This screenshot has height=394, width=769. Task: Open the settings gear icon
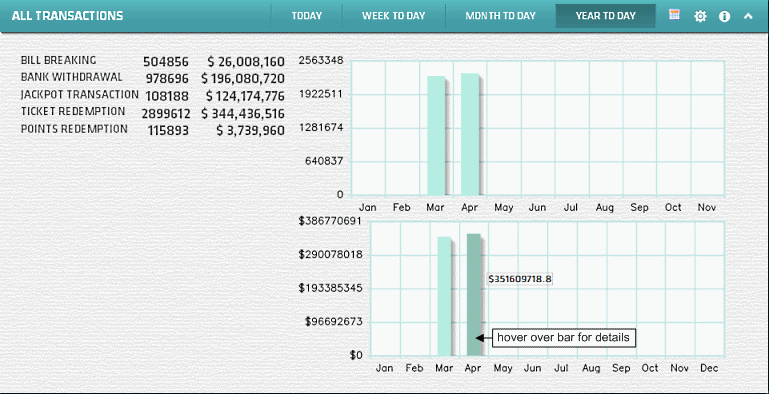coord(700,16)
